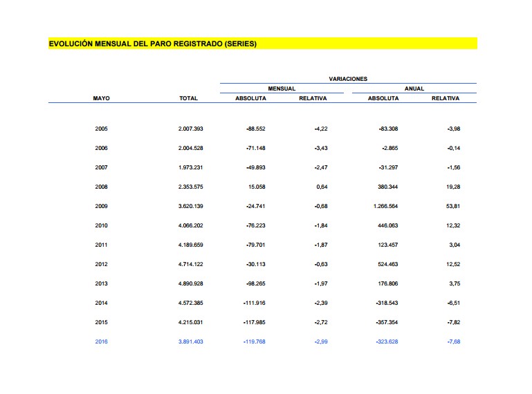Click the 2012 total 4.714.122
532x394 pixels.
click(190, 263)
